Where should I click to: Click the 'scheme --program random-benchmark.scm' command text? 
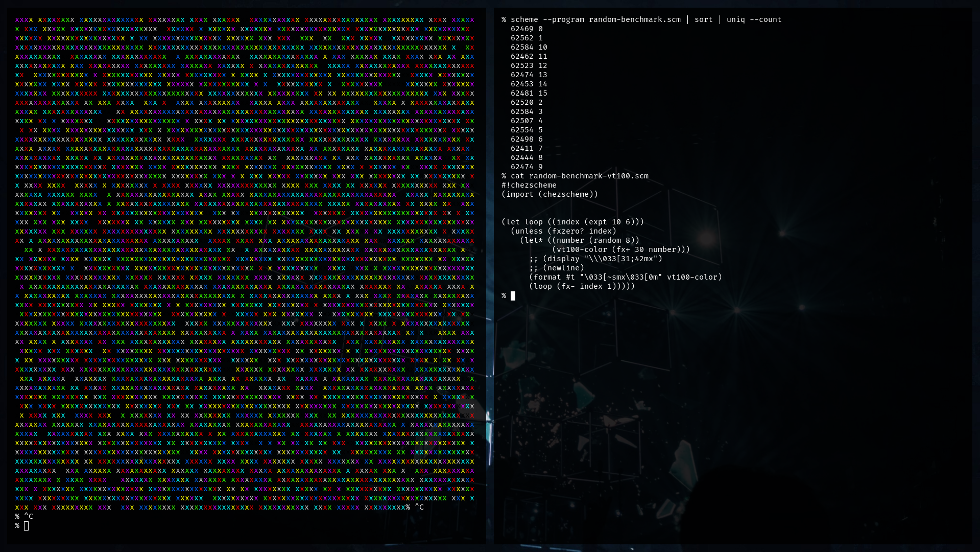tap(595, 19)
